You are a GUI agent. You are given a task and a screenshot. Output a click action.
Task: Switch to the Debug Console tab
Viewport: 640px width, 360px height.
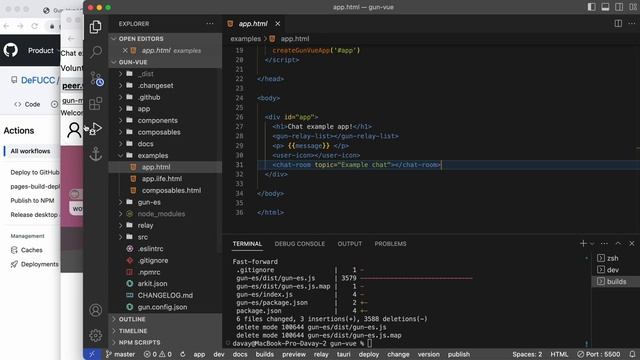[x=300, y=244]
